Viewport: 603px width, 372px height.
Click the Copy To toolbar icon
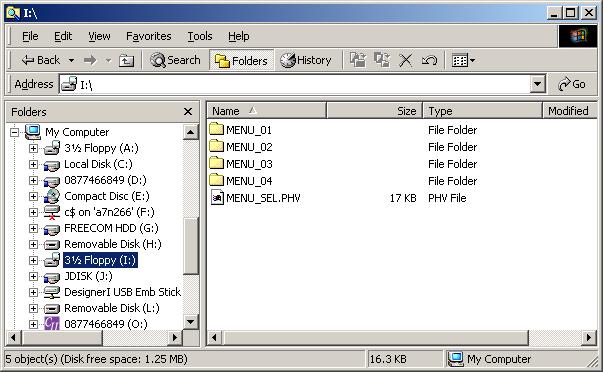(382, 60)
